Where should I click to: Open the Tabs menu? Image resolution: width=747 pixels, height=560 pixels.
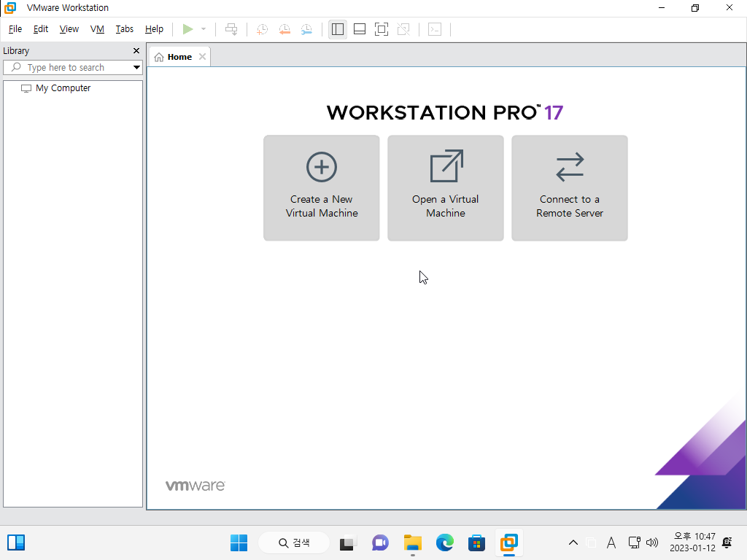[124, 29]
